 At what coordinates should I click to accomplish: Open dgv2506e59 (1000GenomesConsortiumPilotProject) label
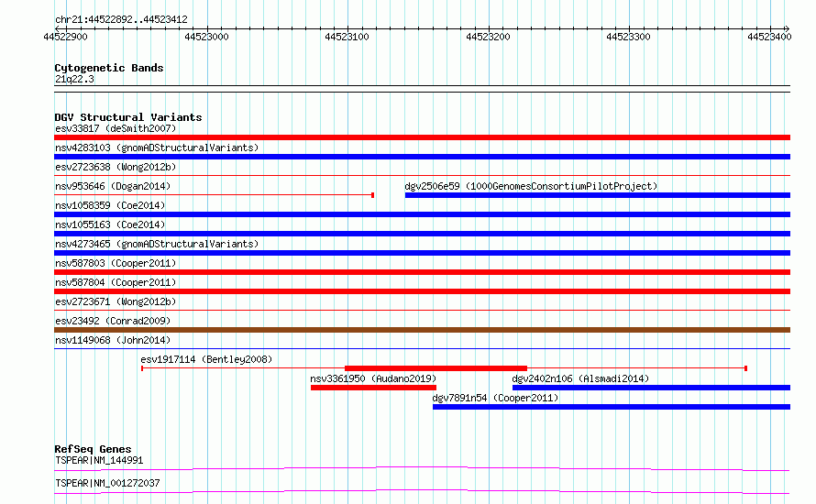(532, 186)
